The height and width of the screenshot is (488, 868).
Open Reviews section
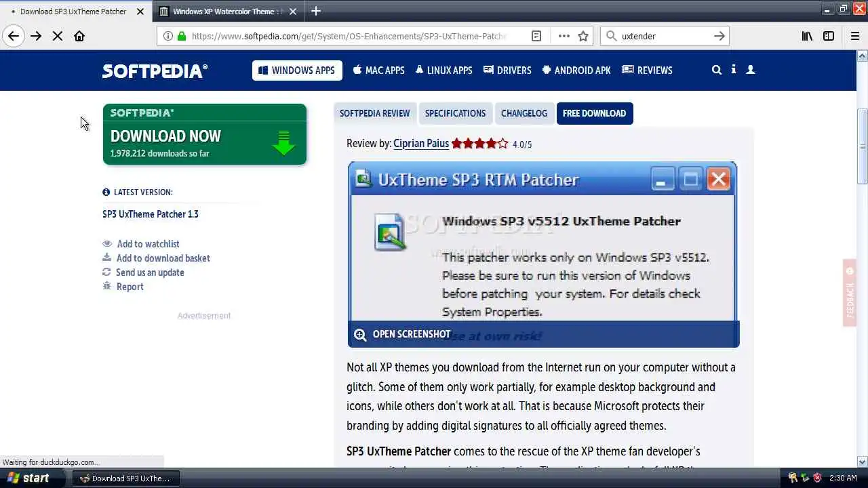point(647,70)
